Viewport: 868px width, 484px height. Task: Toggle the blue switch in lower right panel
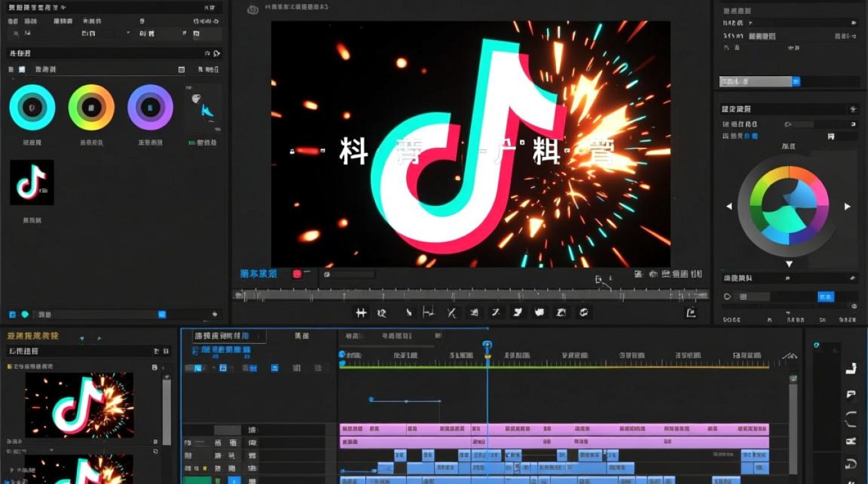pos(825,297)
